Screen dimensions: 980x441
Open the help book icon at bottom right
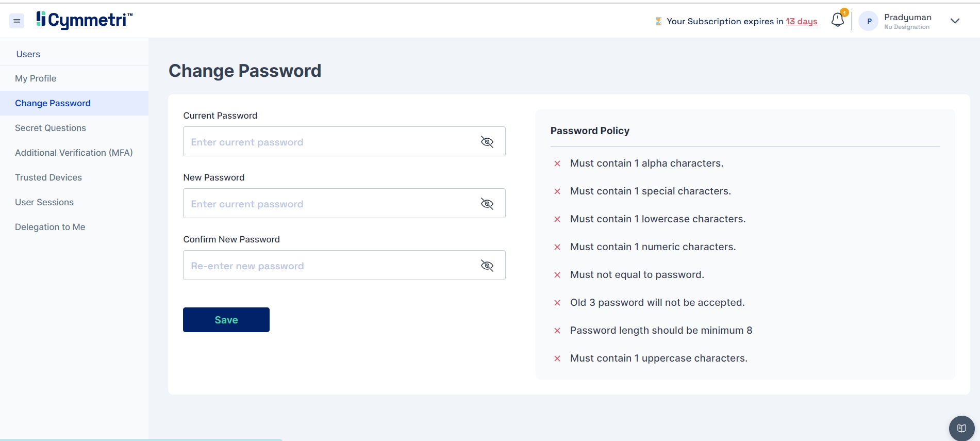(961, 428)
